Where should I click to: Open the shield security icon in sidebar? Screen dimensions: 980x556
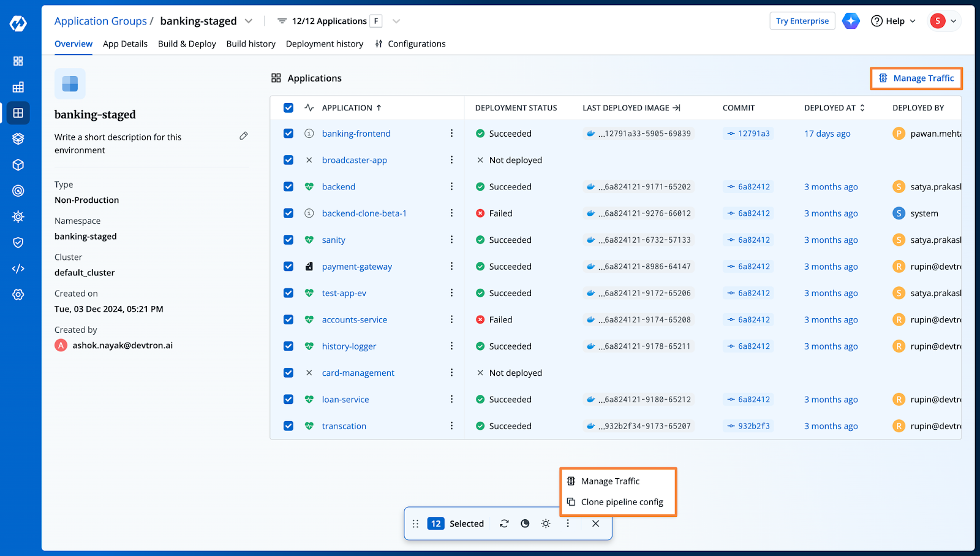[18, 243]
